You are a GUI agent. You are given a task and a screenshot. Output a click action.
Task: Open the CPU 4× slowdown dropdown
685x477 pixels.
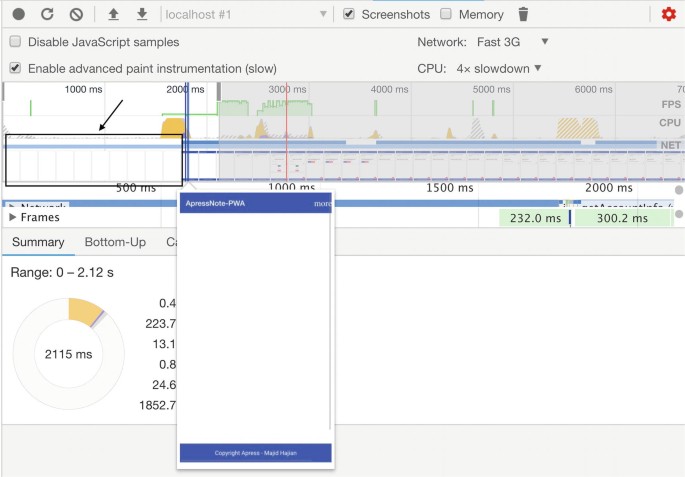(499, 69)
